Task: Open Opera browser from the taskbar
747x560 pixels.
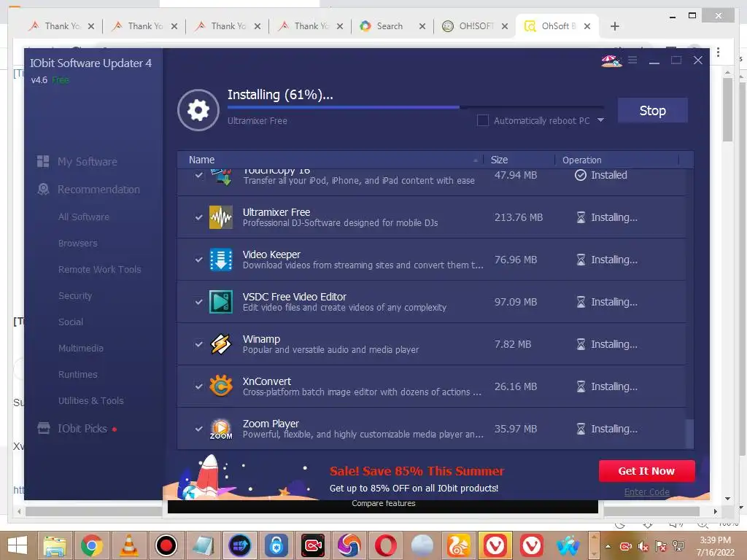Action: (385, 545)
